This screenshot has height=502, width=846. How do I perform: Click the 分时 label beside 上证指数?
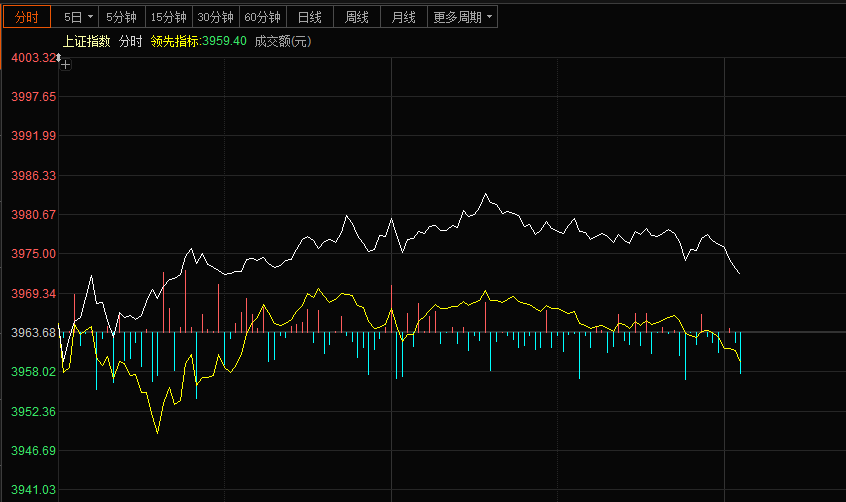click(x=131, y=41)
